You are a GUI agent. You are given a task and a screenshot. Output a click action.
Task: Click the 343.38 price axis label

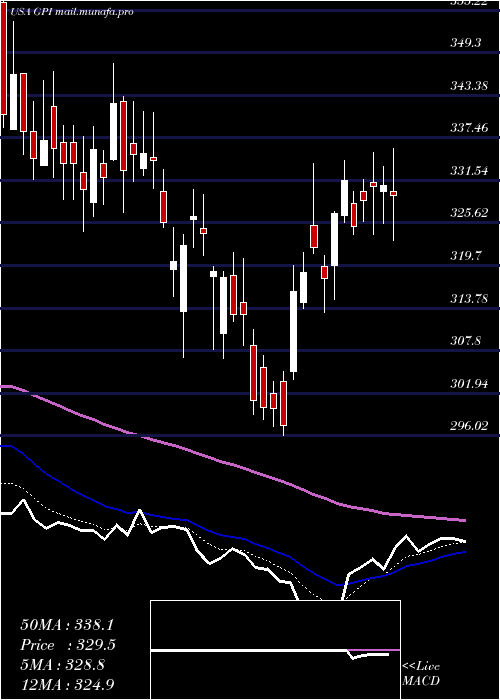point(469,86)
